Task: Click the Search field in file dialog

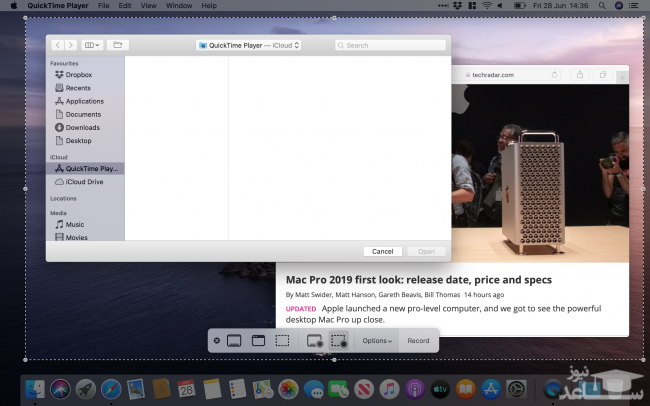Action: pos(390,45)
